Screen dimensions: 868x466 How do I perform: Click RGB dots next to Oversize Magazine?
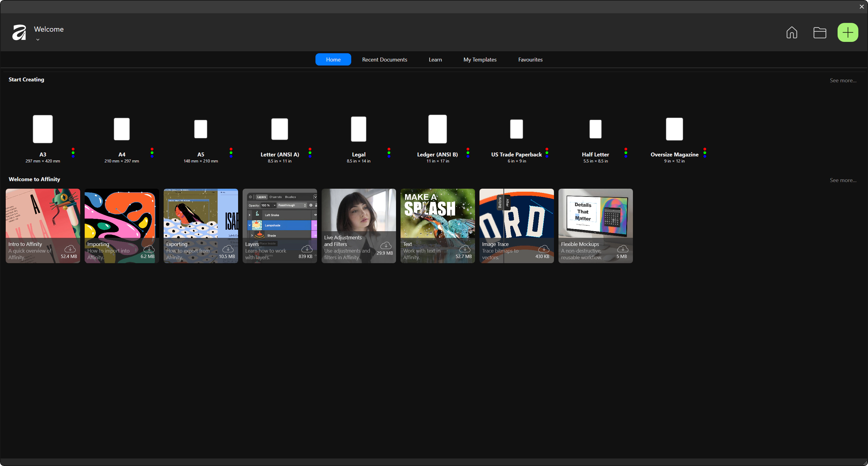coord(705,153)
